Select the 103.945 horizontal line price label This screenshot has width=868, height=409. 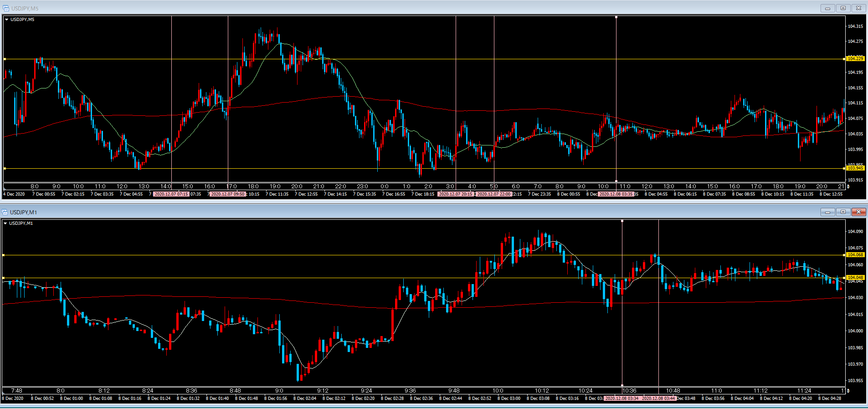[855, 168]
